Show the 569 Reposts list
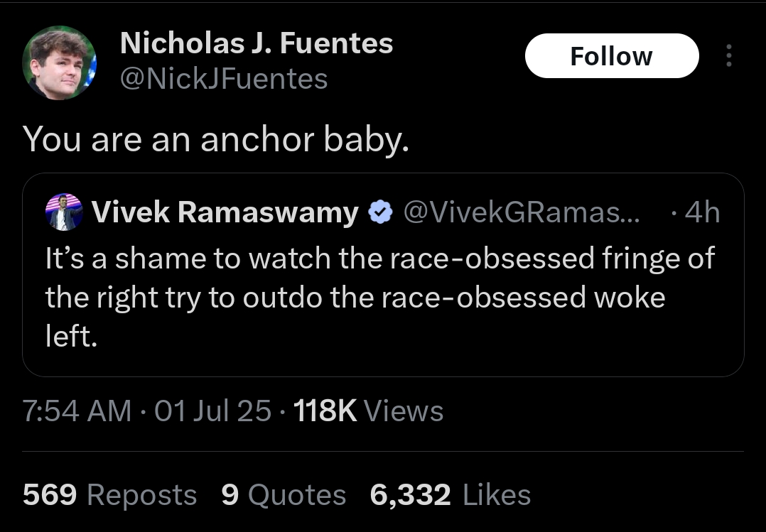The image size is (766, 532). pos(110,494)
